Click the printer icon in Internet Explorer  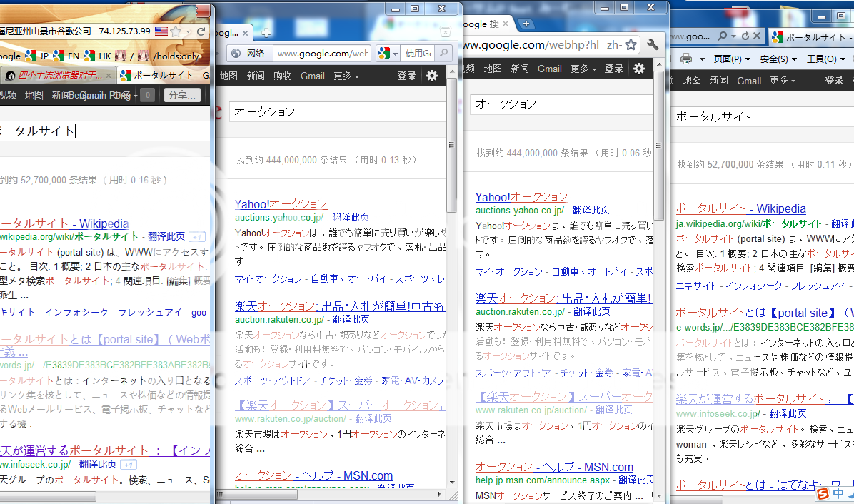point(686,59)
